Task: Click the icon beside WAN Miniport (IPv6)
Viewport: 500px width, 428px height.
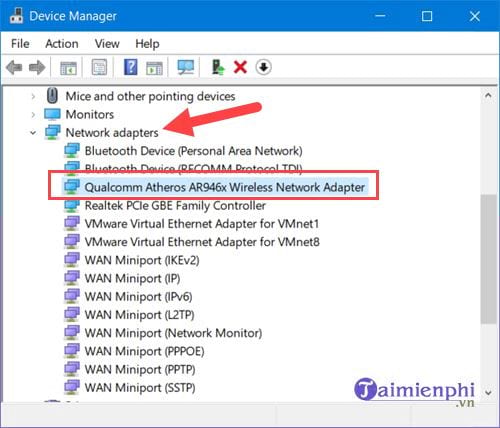Action: click(72, 296)
